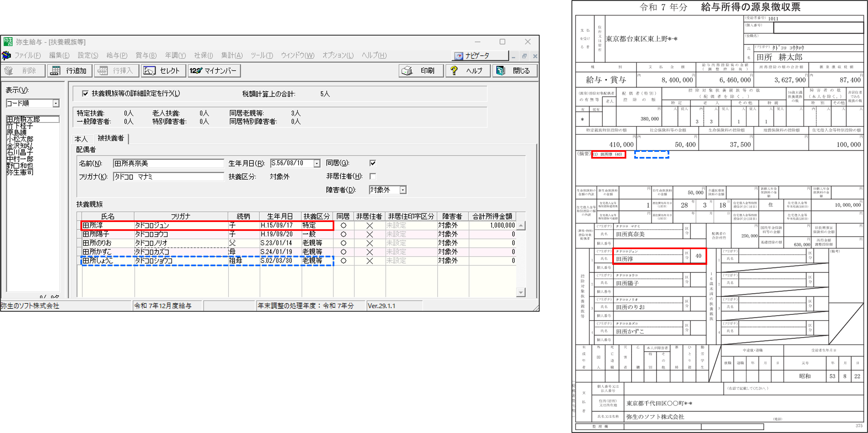Expand the 障害者 対象外 dropdown
This screenshot has width=868, height=433.
tap(403, 190)
